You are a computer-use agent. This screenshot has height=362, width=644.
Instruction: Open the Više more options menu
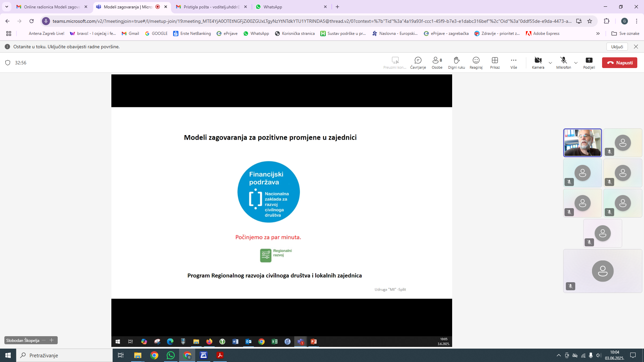pyautogui.click(x=514, y=62)
